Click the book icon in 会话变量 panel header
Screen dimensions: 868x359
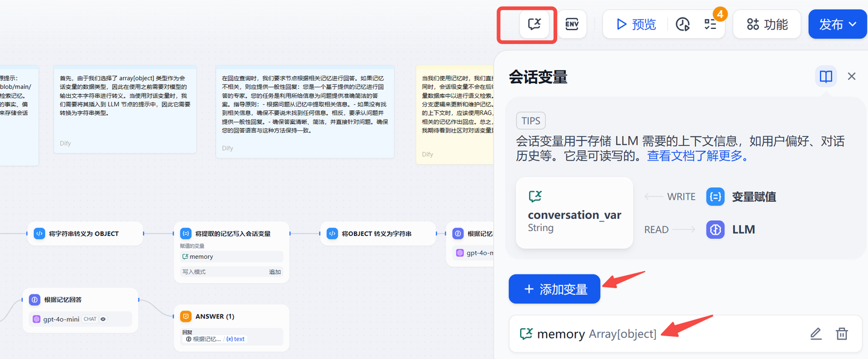[825, 77]
